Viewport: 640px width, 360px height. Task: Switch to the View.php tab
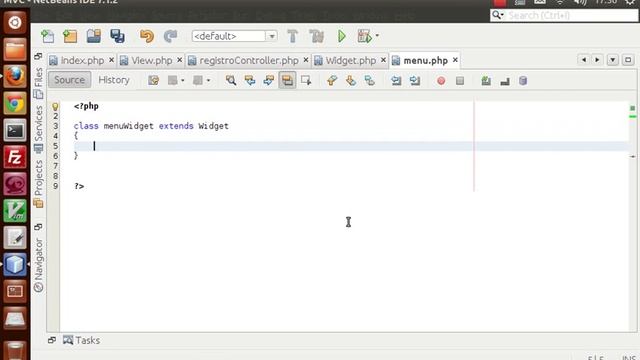[x=151, y=60]
